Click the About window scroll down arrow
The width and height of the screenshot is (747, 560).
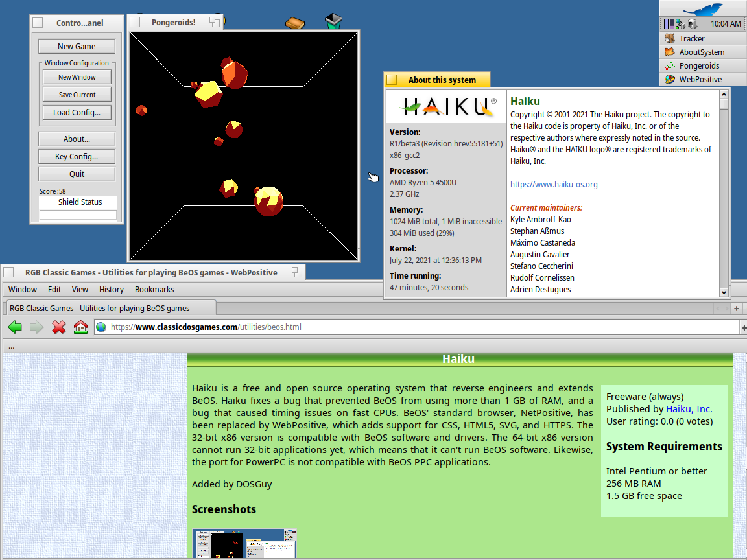pyautogui.click(x=724, y=293)
